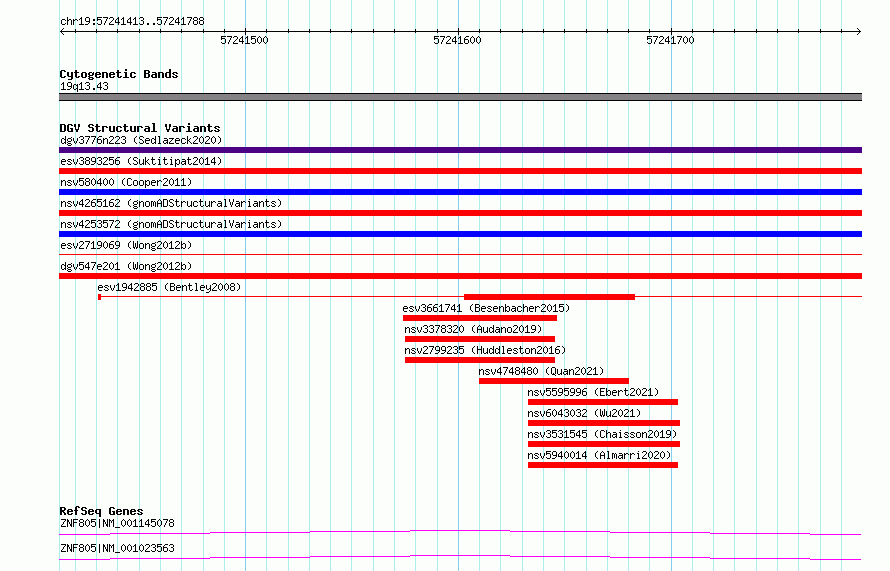Click magenta line of ZNF805|NM_001145078 transcript

pyautogui.click(x=460, y=532)
